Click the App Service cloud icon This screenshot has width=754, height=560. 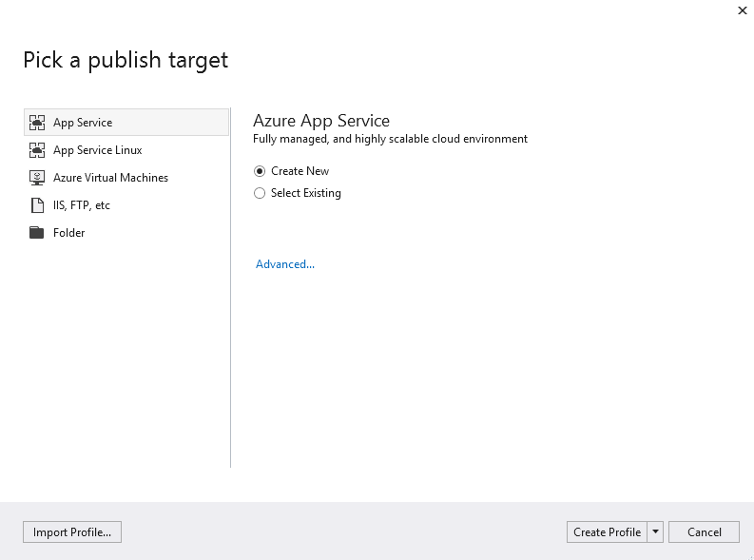coord(37,123)
